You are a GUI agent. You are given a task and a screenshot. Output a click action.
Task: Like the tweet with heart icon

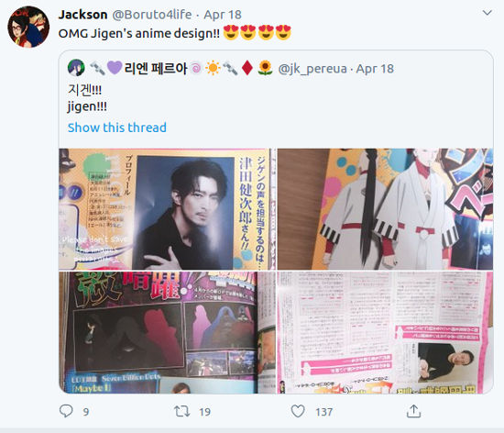click(298, 411)
